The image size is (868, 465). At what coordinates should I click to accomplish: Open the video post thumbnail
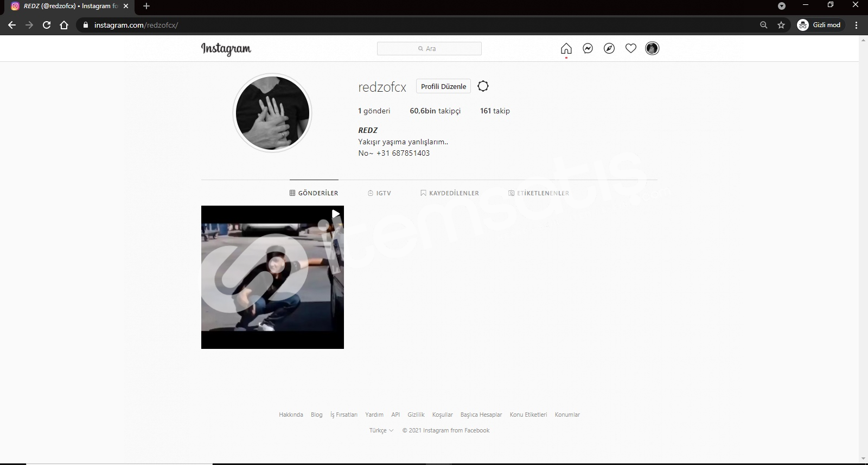[x=272, y=277]
